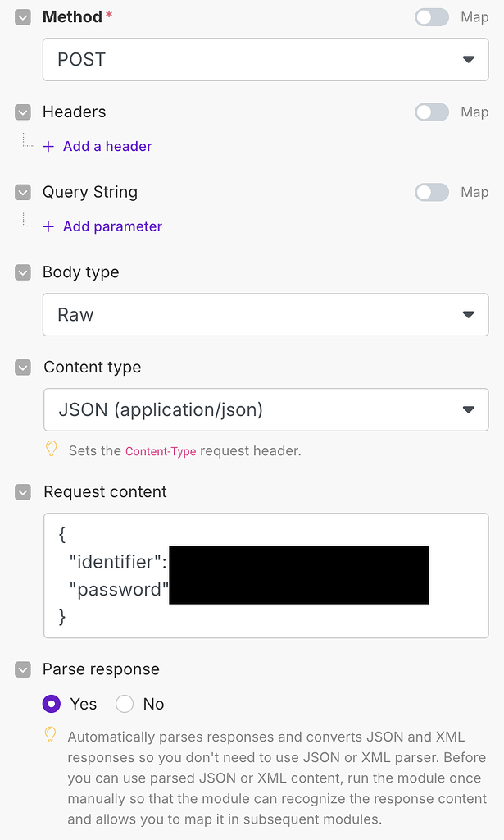The image size is (504, 840).
Task: Collapse the Content type chevron icon
Action: tap(23, 368)
